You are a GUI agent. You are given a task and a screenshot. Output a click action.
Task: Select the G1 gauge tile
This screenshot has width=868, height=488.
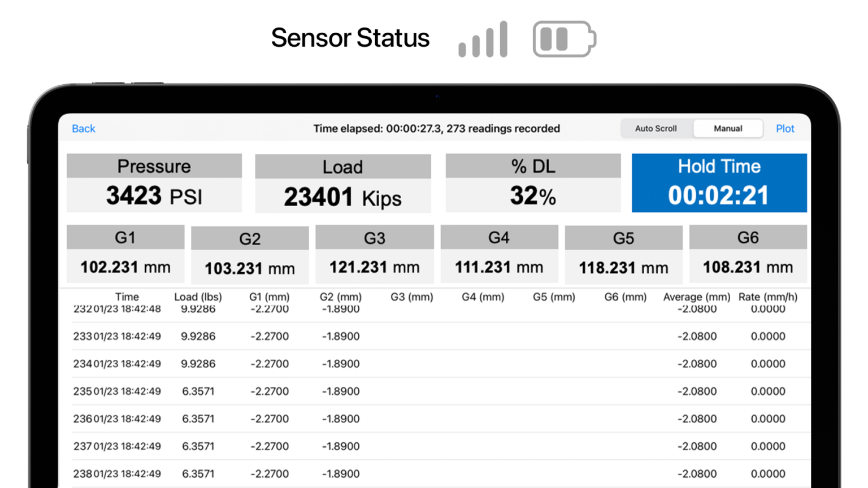[x=125, y=254]
